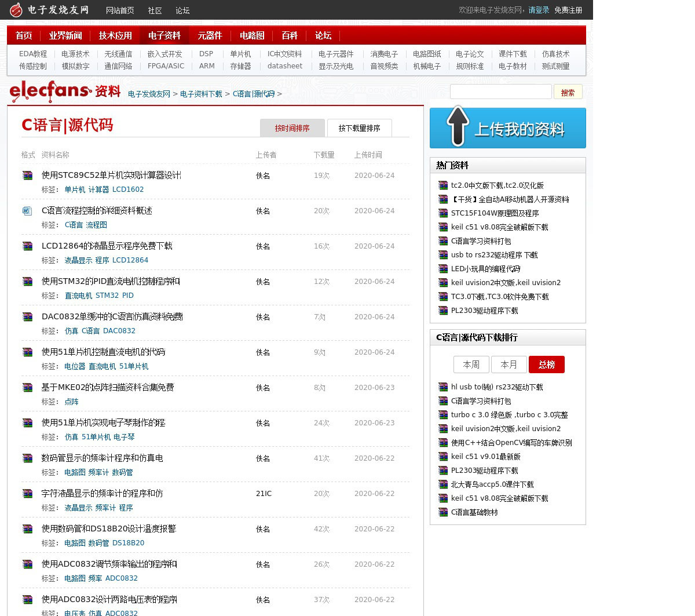Click the C语言|源代码 breadcrumb link
Screen dimensions: 695x616
(x=254, y=94)
